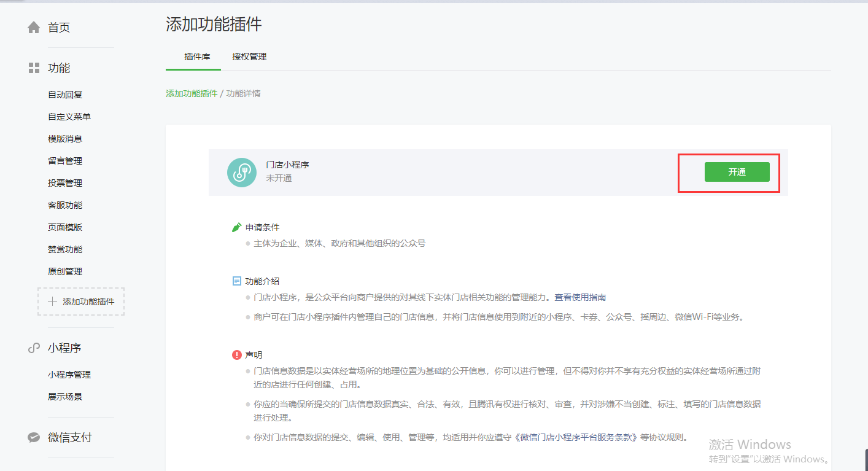
Task: Click the 门店小程序 title text
Action: point(287,165)
